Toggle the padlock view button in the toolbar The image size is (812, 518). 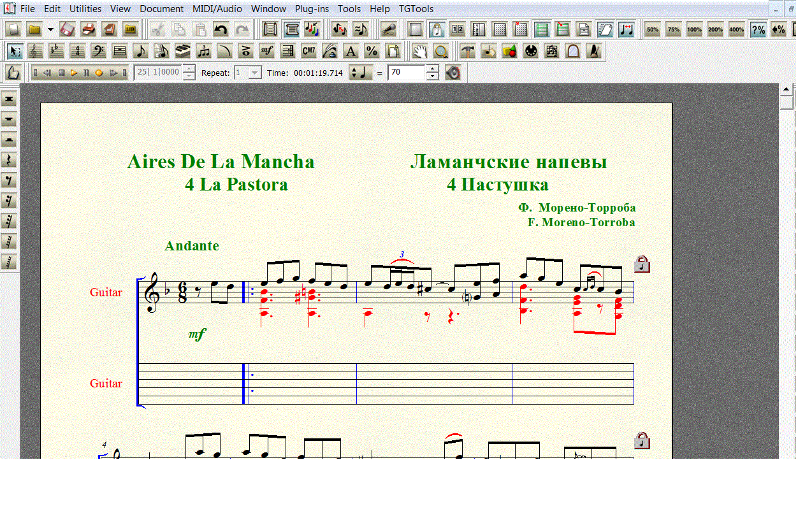coord(437,29)
